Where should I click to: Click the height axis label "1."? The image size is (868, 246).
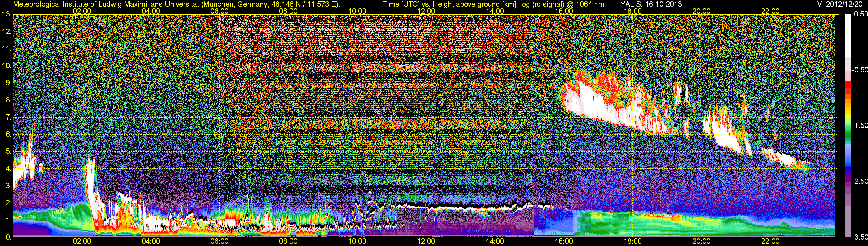[x=8, y=220]
